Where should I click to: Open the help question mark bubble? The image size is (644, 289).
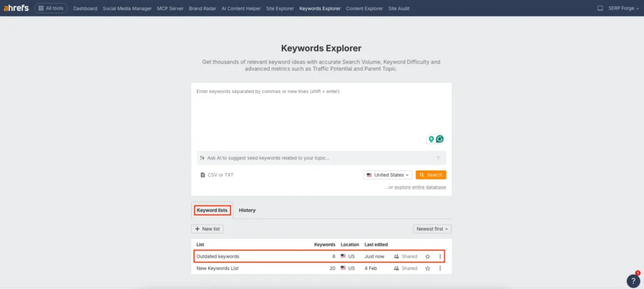(633, 281)
